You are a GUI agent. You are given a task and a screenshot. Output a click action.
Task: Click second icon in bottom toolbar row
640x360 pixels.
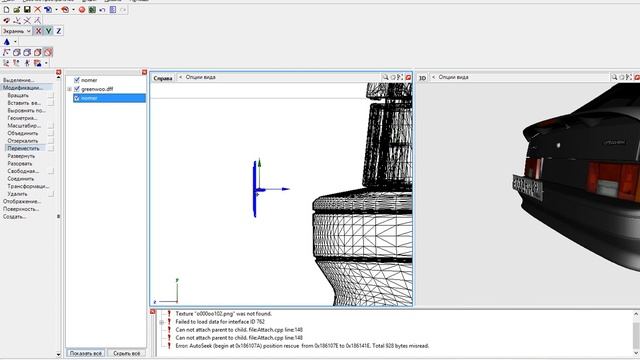(x=17, y=63)
